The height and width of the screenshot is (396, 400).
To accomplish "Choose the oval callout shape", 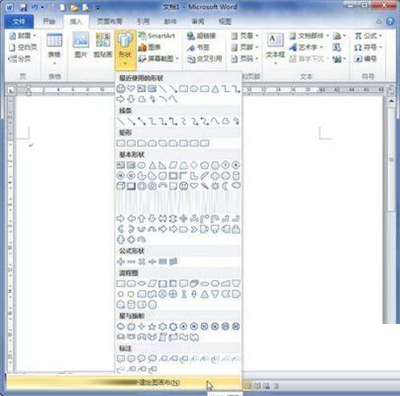I will [x=142, y=359].
